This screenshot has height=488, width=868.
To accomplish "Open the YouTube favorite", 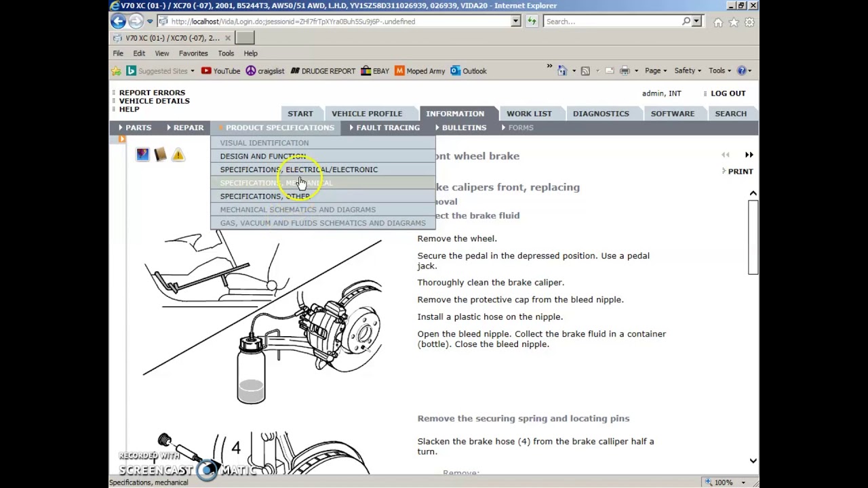I will 220,70.
